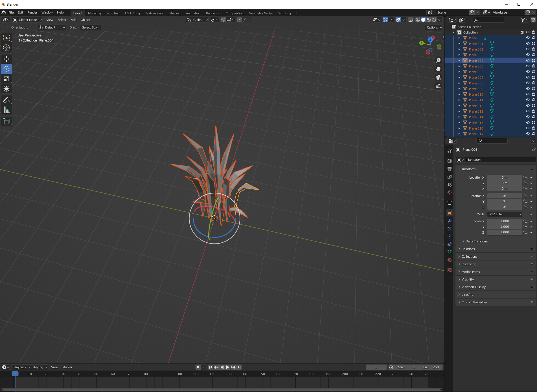
Task: Toggle the snapping magnet
Action: (223, 20)
